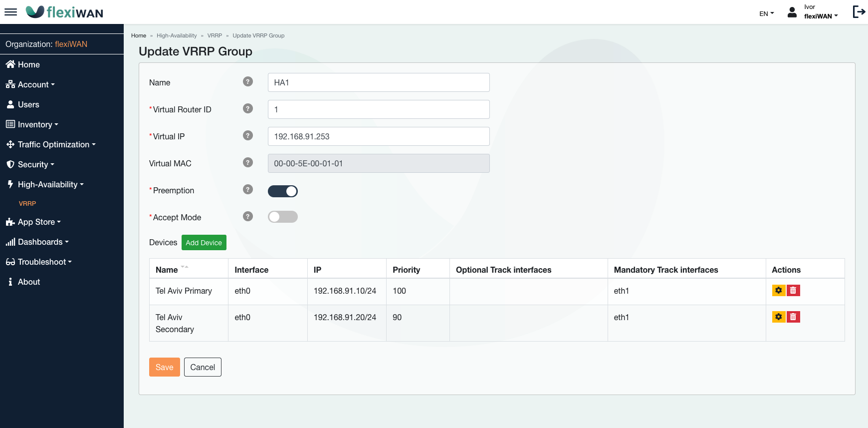The width and height of the screenshot is (868, 428).
Task: Show help tooltip for Virtual MAC
Action: click(247, 163)
